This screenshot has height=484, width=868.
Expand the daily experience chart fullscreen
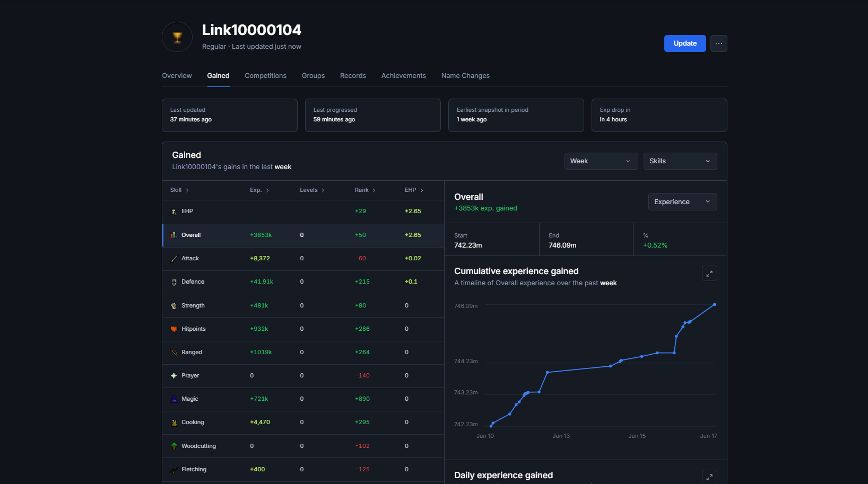[709, 477]
